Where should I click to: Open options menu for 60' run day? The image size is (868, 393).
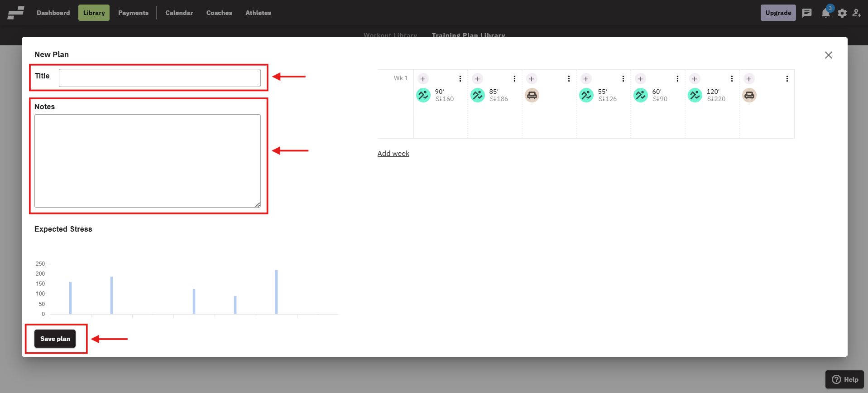point(677,79)
